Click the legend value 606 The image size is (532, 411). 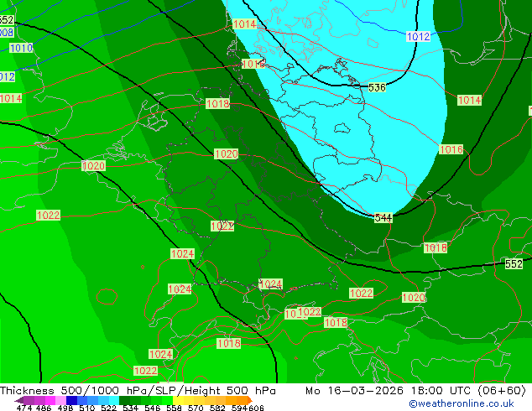[x=255, y=408]
